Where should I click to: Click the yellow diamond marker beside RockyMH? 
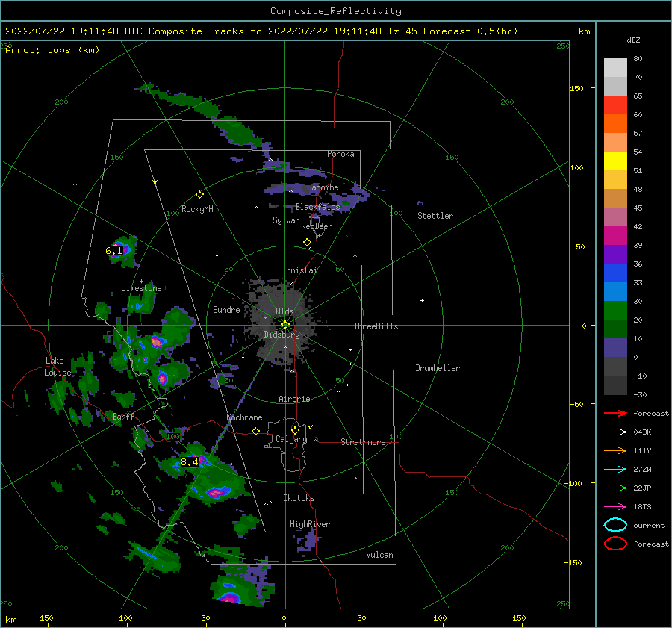point(199,195)
